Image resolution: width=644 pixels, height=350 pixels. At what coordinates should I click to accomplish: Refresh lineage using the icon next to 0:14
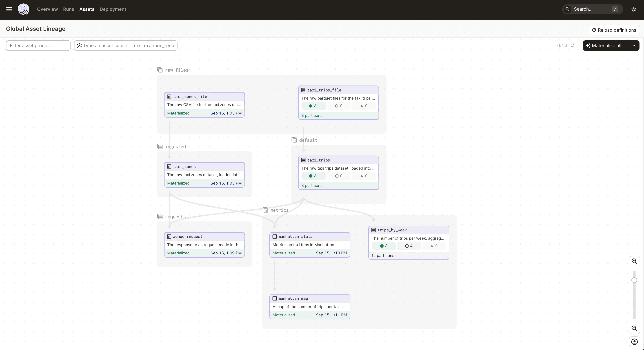pos(573,46)
